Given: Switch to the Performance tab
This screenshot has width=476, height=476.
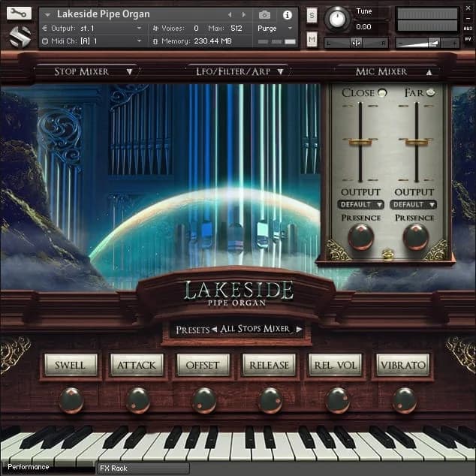Looking at the screenshot, I should 48,468.
